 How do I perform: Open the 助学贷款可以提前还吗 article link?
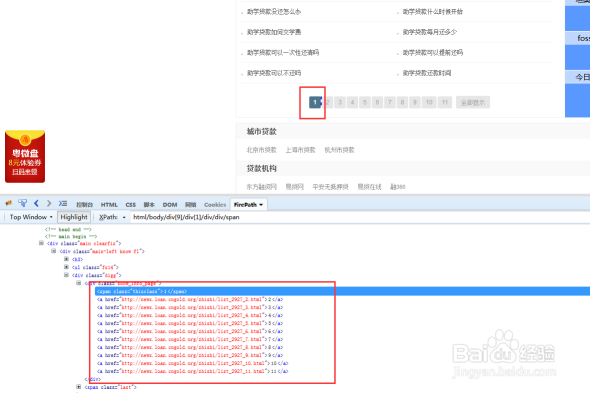[433, 52]
